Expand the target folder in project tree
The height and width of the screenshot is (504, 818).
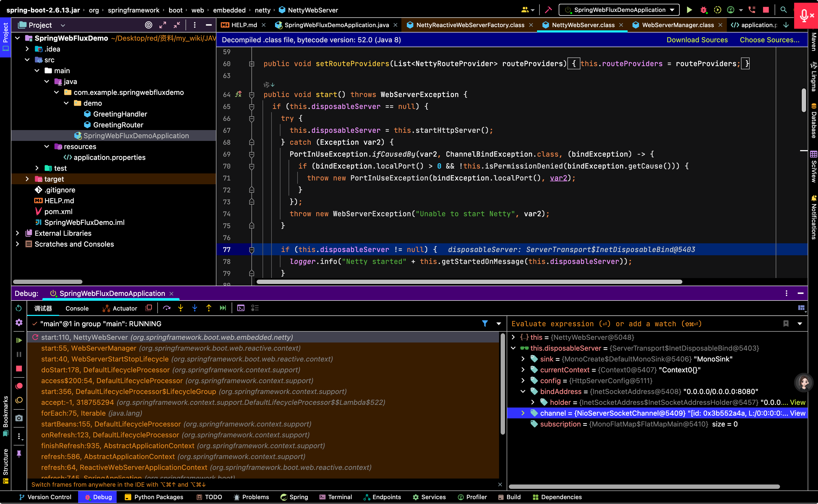point(27,179)
